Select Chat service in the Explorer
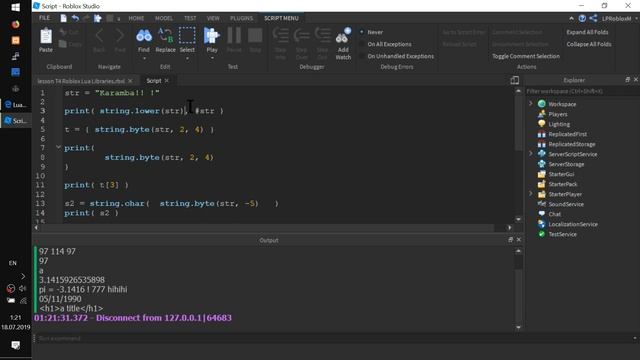 (554, 214)
